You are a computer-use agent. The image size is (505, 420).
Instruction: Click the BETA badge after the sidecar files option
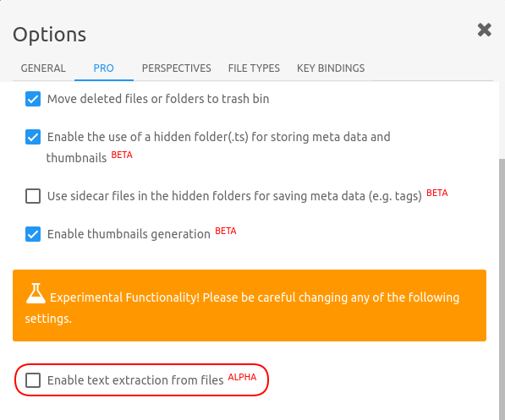(x=437, y=193)
